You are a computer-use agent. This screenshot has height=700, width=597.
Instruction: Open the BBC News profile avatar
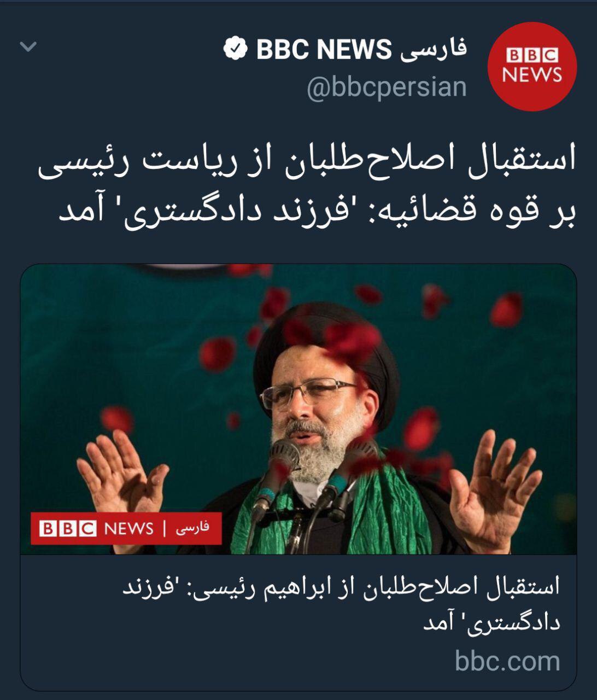pos(532,66)
